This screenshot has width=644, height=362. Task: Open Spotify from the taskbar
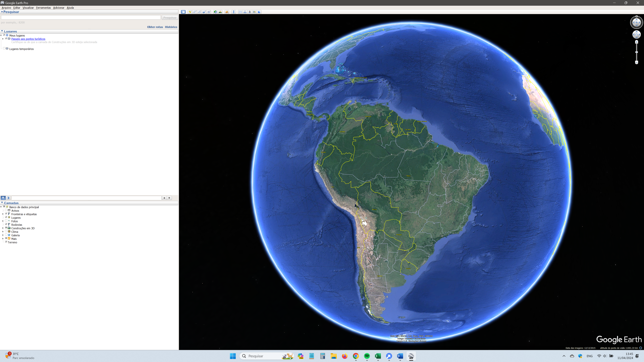tap(367, 356)
